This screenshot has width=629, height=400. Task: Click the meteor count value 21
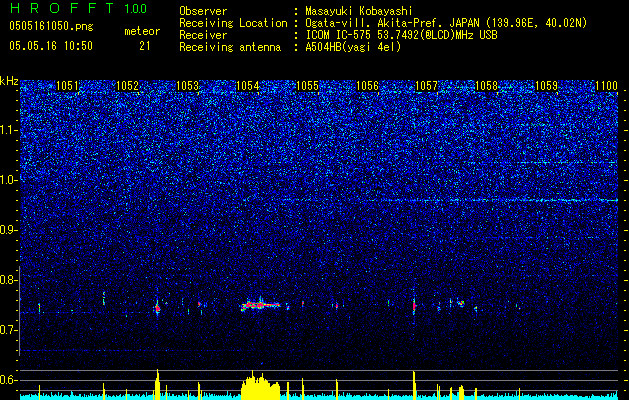144,46
